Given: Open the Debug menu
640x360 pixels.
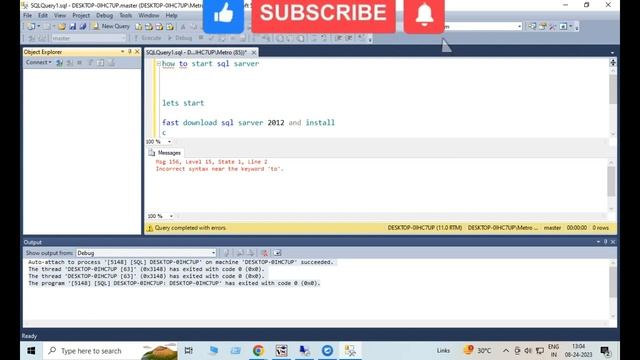Looking at the screenshot, I should point(104,16).
